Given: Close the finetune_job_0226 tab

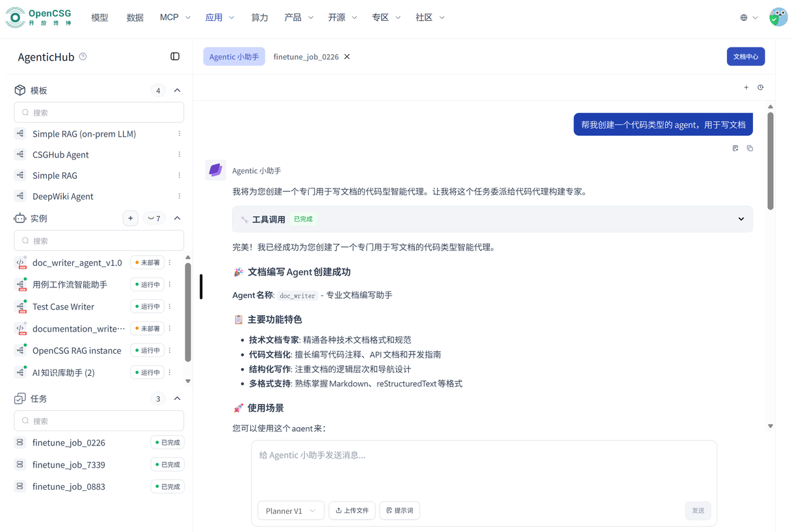Looking at the screenshot, I should pos(347,57).
